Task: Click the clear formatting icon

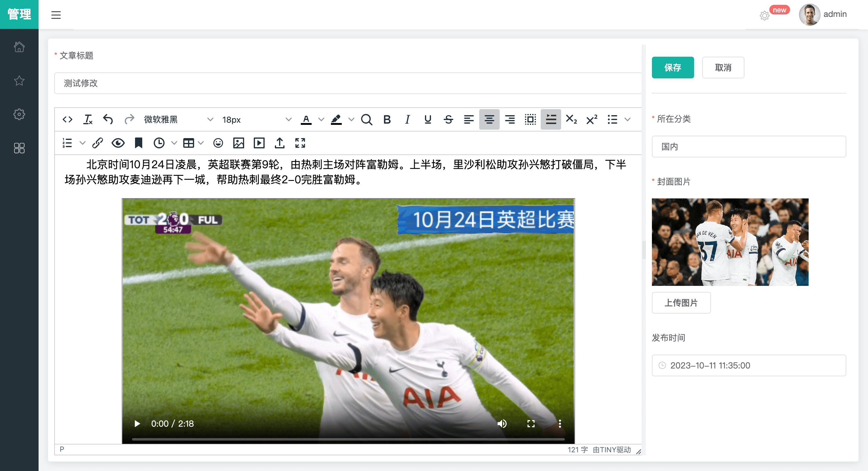Action: (x=88, y=119)
